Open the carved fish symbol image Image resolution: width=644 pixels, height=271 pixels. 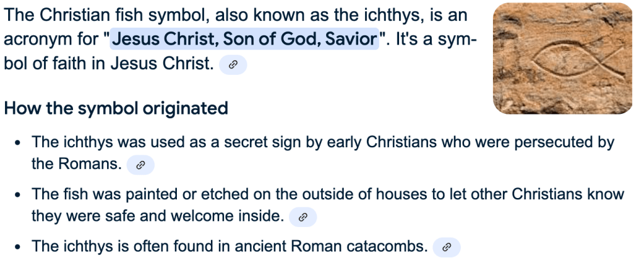(x=562, y=58)
